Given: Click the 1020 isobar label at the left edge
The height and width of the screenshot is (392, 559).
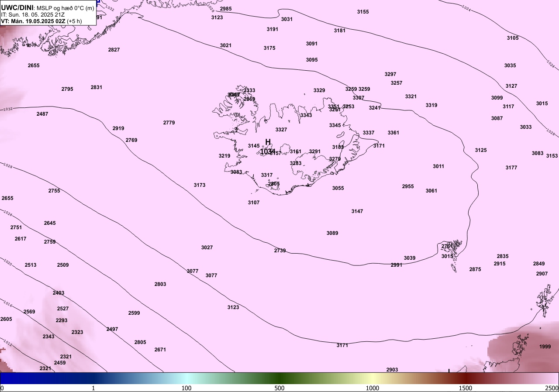Looking at the screenshot, I should click(x=8, y=263).
